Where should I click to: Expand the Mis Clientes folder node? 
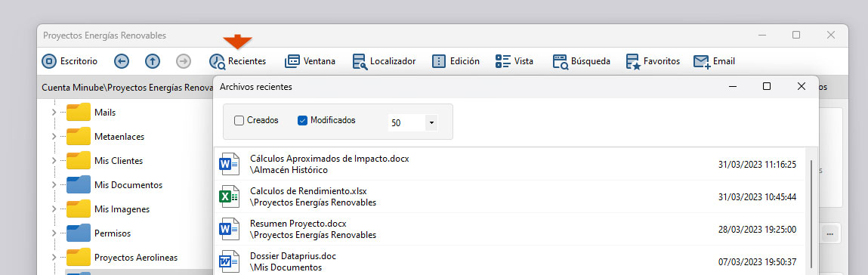[54, 160]
